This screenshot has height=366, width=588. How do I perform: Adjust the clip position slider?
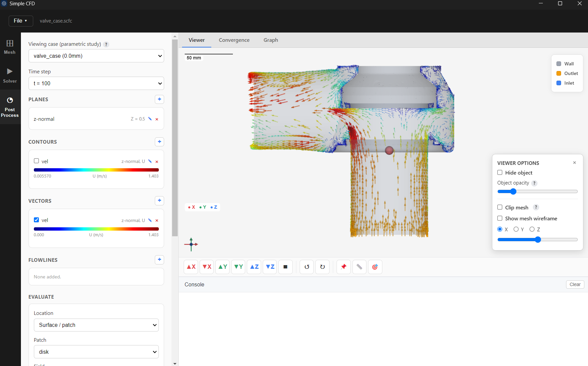click(538, 240)
